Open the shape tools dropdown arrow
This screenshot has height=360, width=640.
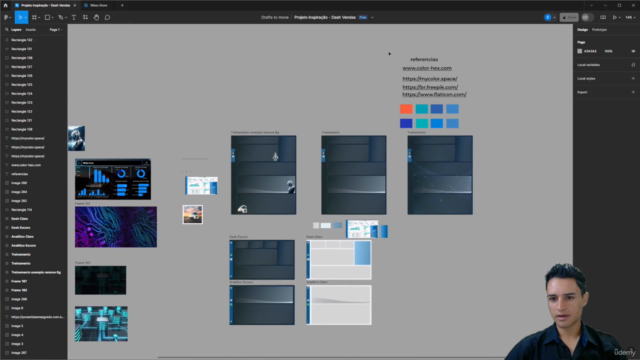pos(52,18)
